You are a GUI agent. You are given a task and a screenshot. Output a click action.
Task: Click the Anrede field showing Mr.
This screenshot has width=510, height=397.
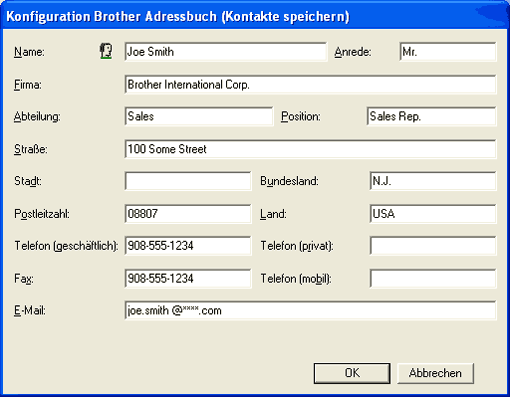click(448, 52)
